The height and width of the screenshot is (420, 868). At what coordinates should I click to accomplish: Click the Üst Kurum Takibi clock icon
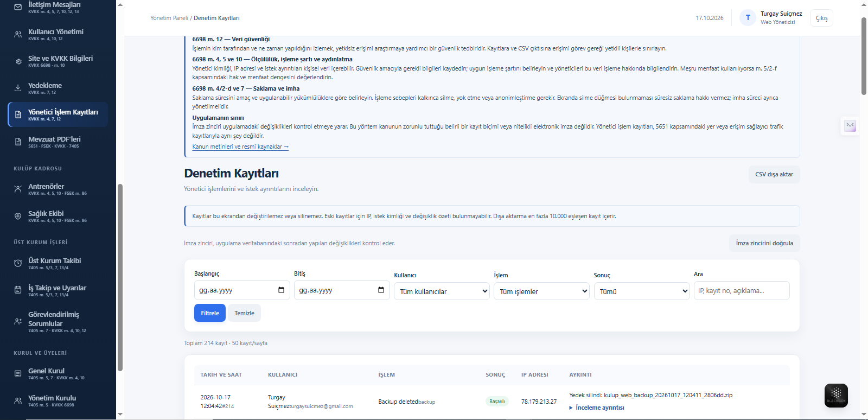point(18,264)
